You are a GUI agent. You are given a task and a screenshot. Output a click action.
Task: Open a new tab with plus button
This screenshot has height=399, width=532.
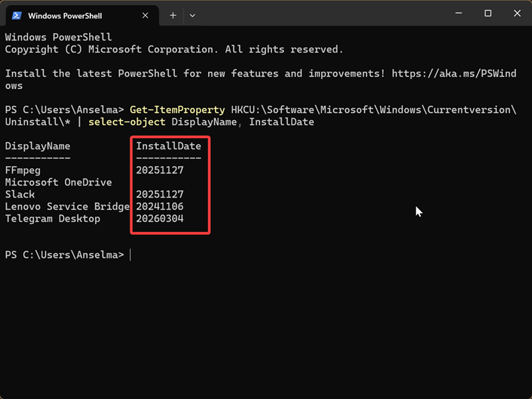pyautogui.click(x=173, y=15)
